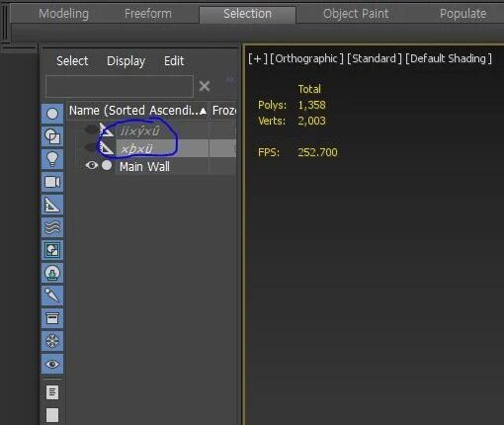Open Standard viewport quality menu
The width and height of the screenshot is (504, 425).
click(x=375, y=59)
